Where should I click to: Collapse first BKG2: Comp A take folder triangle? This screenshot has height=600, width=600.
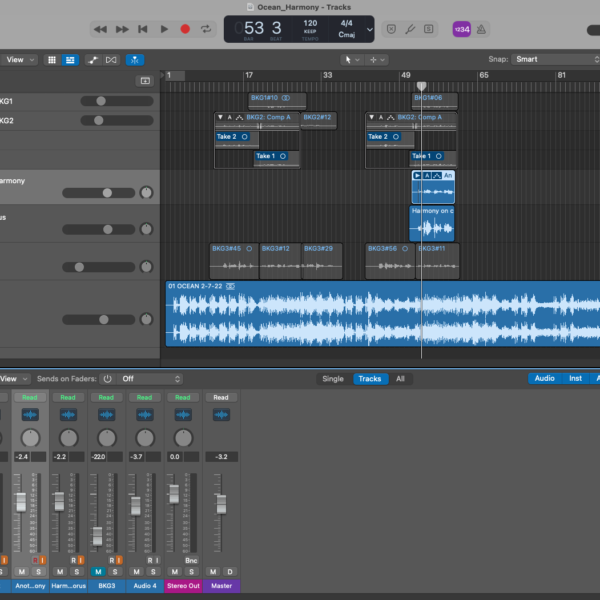pos(220,117)
